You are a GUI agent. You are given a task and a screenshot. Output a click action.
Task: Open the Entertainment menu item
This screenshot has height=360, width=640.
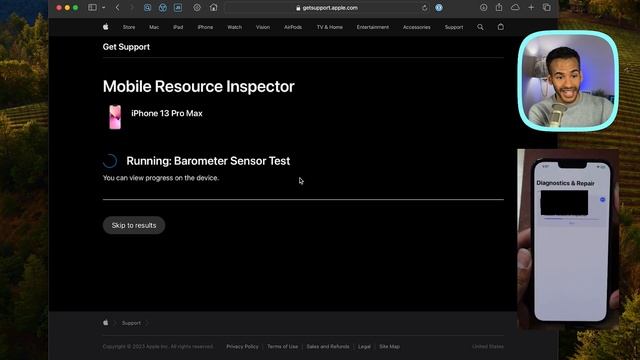coord(373,27)
